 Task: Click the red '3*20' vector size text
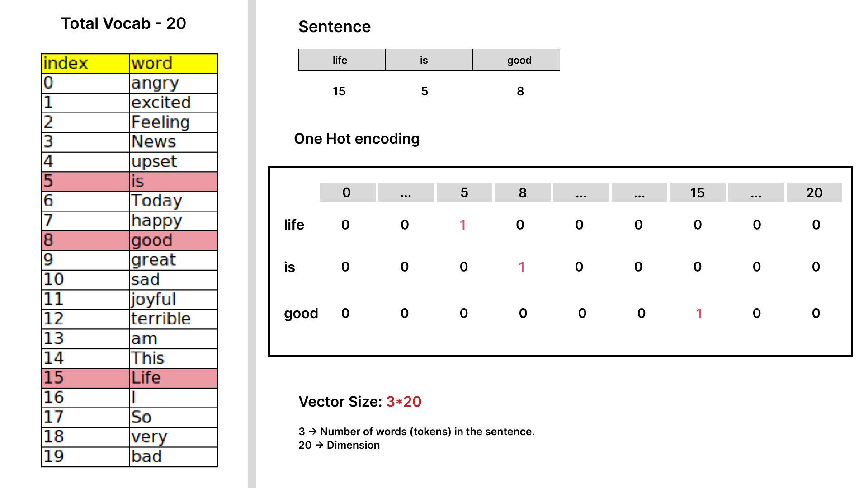(x=404, y=402)
